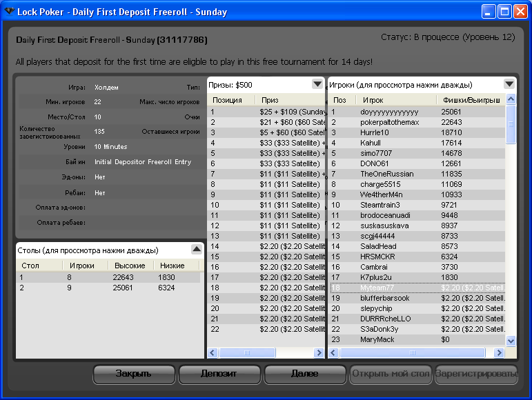Select player suskasuskava
532x400 pixels.
click(x=417, y=226)
